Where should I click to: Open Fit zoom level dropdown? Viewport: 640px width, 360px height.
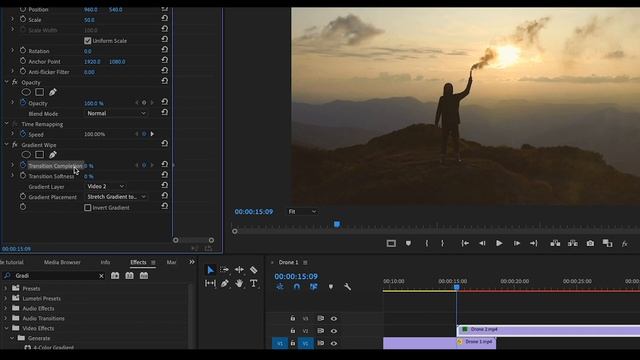(x=302, y=212)
